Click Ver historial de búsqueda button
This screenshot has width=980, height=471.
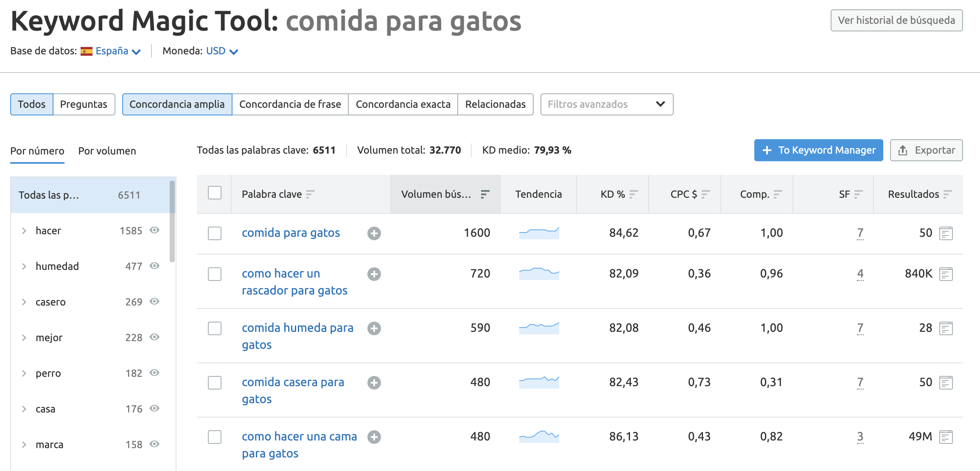896,20
